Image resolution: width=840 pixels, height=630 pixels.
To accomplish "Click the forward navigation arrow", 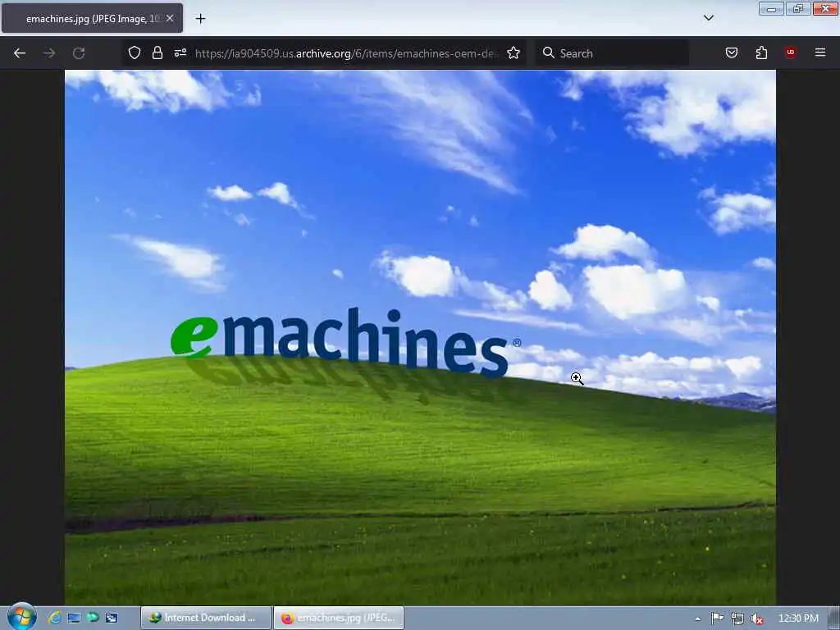I will click(x=49, y=53).
